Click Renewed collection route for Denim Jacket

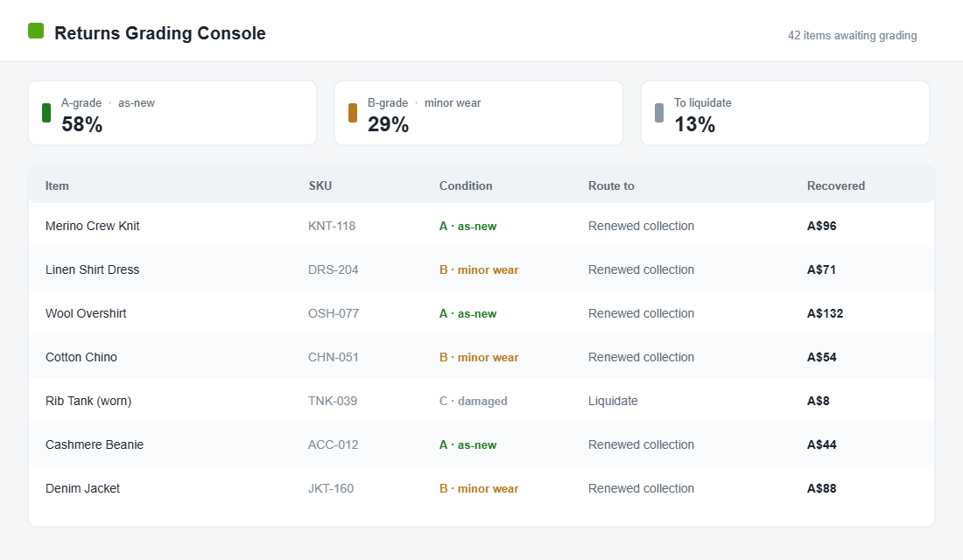coord(641,488)
